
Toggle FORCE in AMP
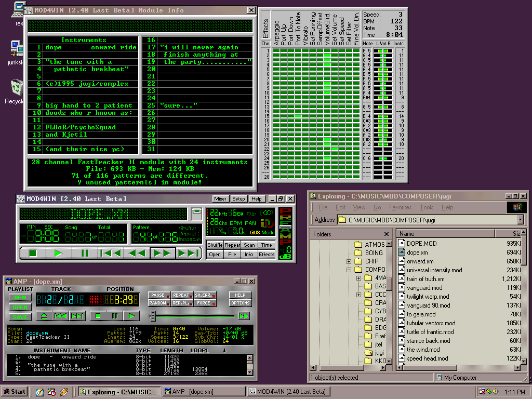205,303
